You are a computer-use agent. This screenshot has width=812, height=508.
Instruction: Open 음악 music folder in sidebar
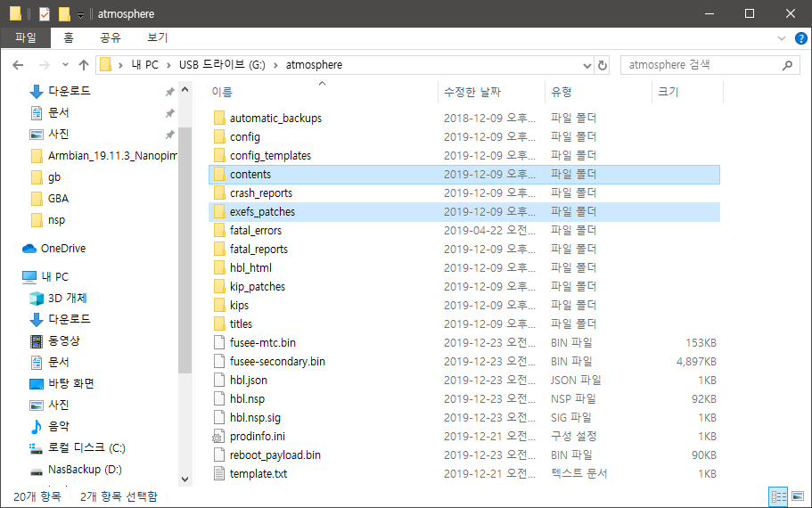coord(50,426)
